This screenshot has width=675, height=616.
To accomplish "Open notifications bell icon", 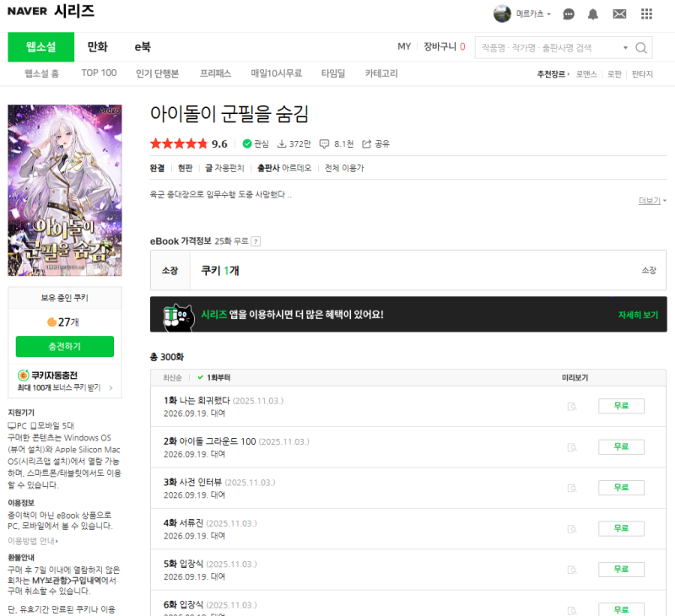I will 593,14.
